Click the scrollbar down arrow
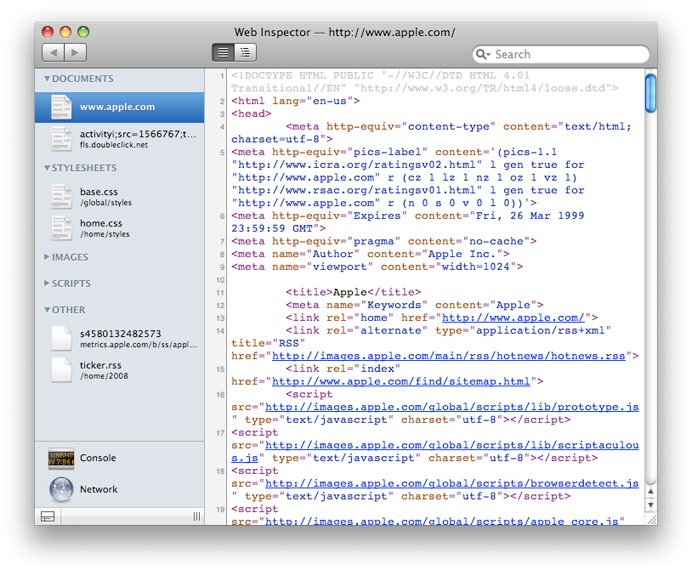 click(651, 505)
